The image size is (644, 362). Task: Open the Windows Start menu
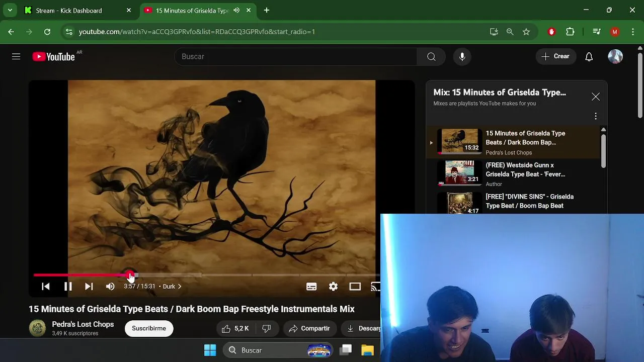(210, 350)
